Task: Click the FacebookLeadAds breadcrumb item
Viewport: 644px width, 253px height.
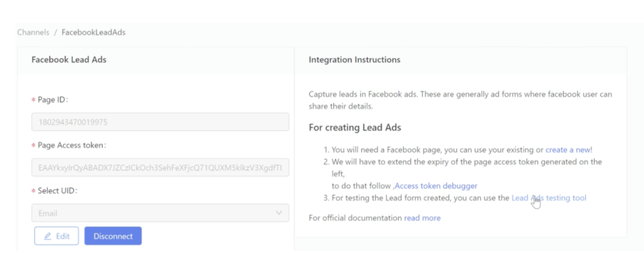Action: (93, 32)
